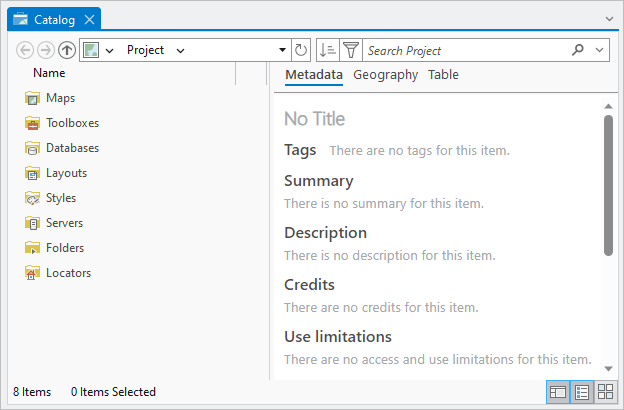This screenshot has height=410, width=624.
Task: Open the sort options button
Action: pos(327,50)
